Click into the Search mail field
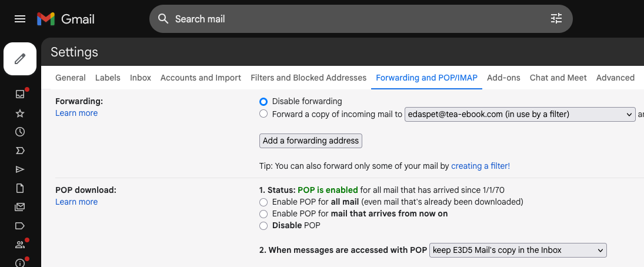Screen dimensions: 644x267 point(358,19)
